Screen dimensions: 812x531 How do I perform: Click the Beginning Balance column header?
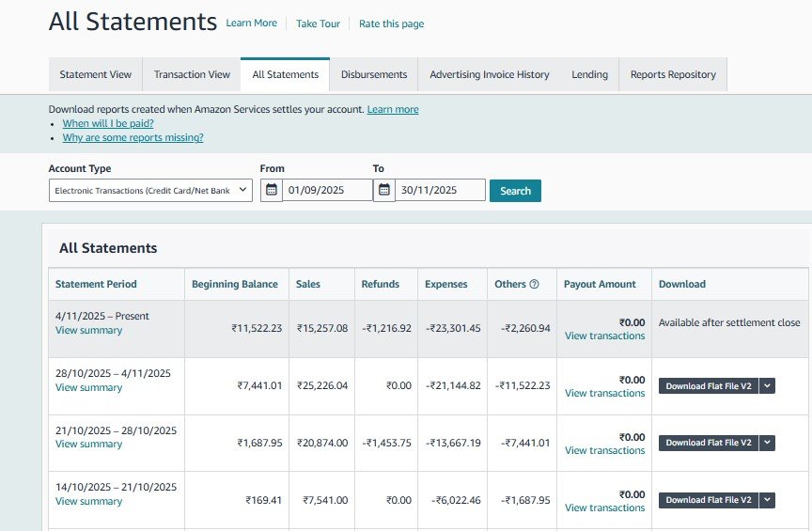tap(235, 284)
